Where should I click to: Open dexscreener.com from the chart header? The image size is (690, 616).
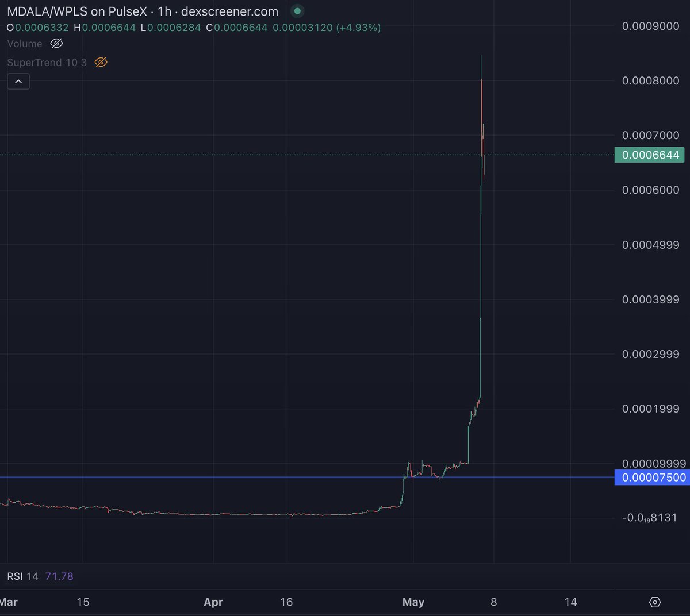(229, 11)
